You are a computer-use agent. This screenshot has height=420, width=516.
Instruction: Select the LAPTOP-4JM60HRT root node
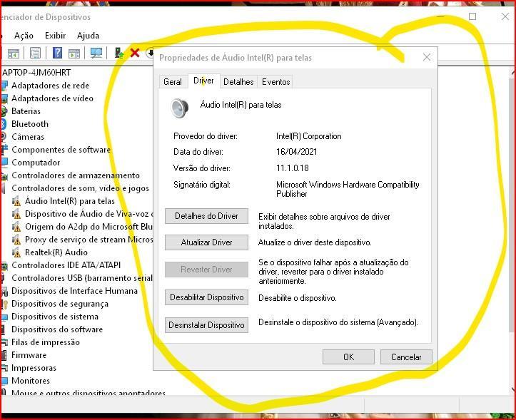point(36,73)
